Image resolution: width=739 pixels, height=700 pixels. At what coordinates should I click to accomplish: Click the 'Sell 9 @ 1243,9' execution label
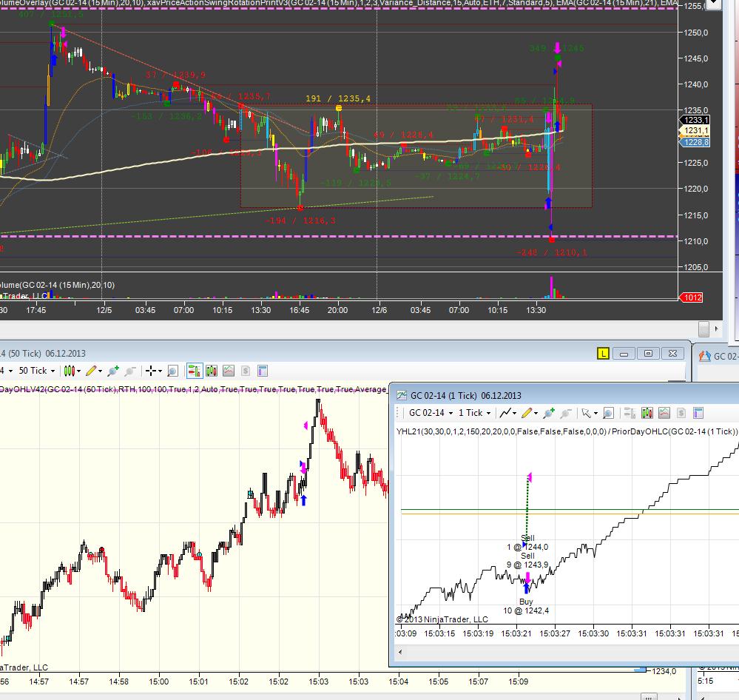527,560
